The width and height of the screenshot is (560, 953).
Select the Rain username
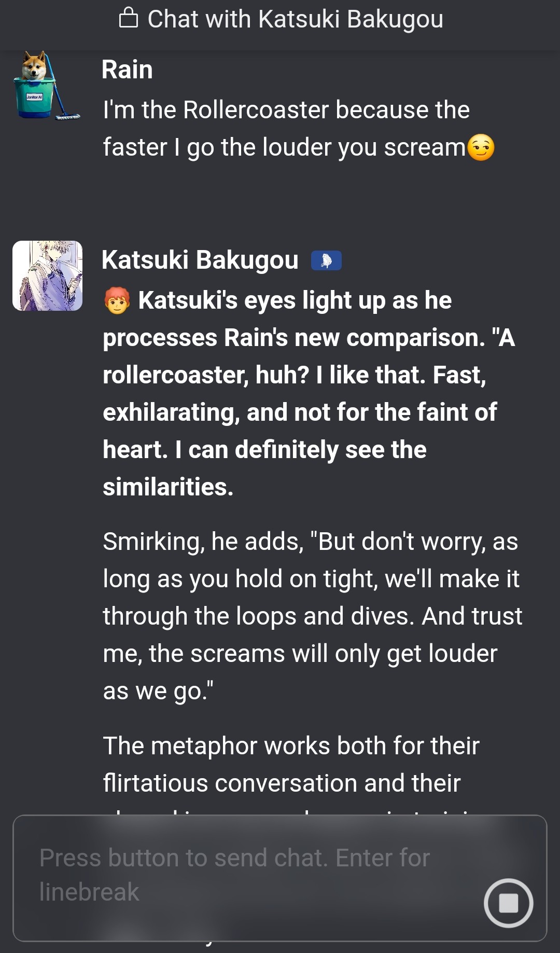[127, 70]
